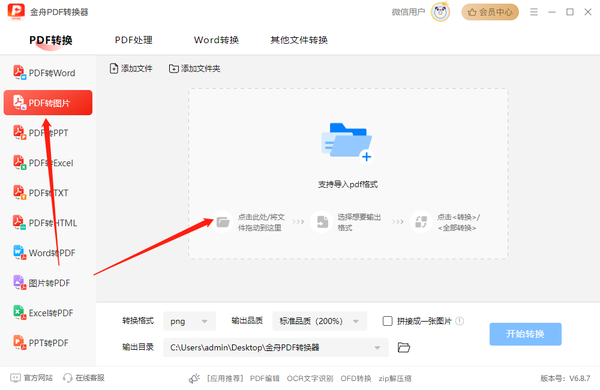Open the hamburger menu icon in title bar
This screenshot has height=390, width=600.
click(533, 12)
